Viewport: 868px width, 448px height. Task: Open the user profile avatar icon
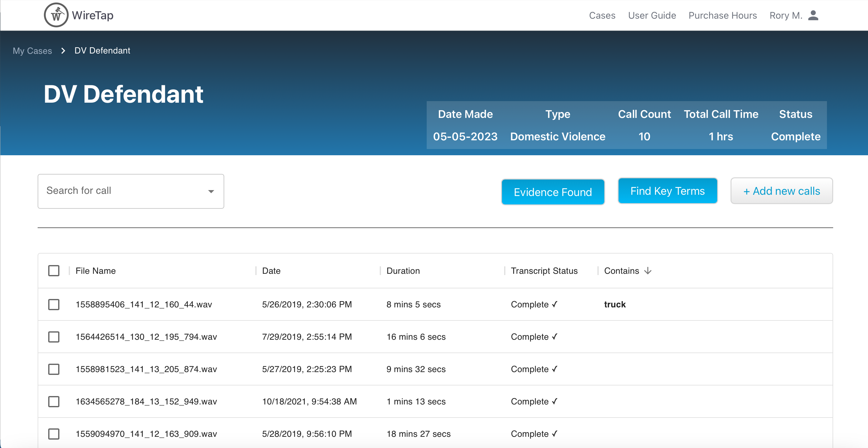point(813,16)
